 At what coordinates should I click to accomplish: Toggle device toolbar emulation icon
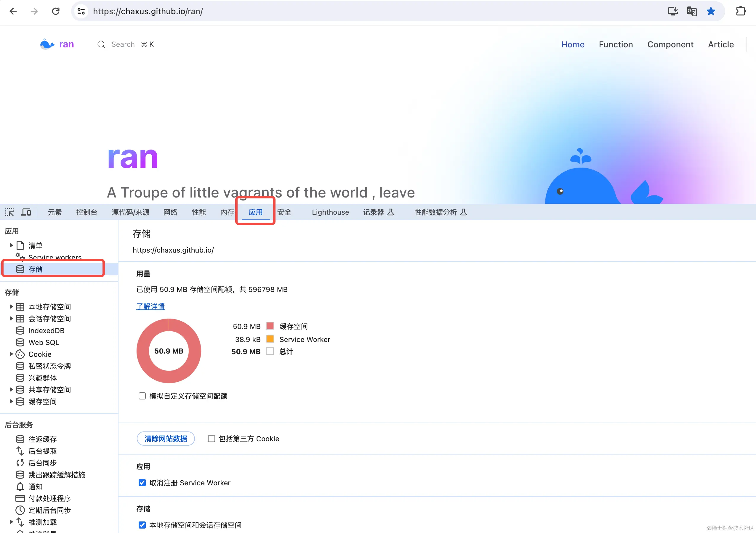click(x=26, y=212)
